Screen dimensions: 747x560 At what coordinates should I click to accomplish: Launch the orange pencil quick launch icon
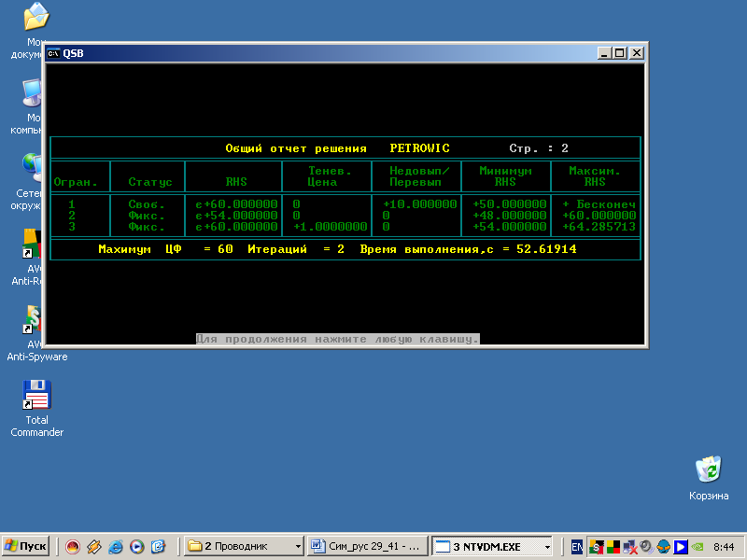(94, 547)
